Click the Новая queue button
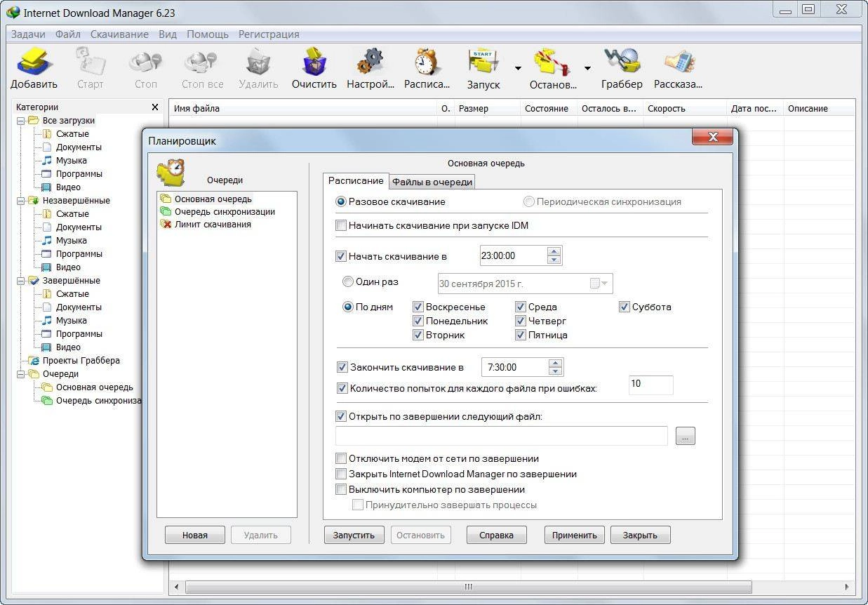Image resolution: width=868 pixels, height=605 pixels. (195, 535)
